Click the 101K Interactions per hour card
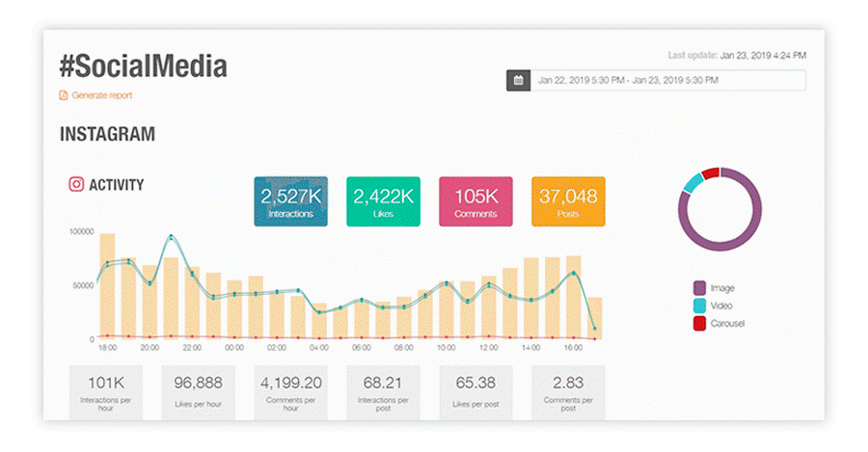This screenshot has height=452, width=868. coord(105,391)
